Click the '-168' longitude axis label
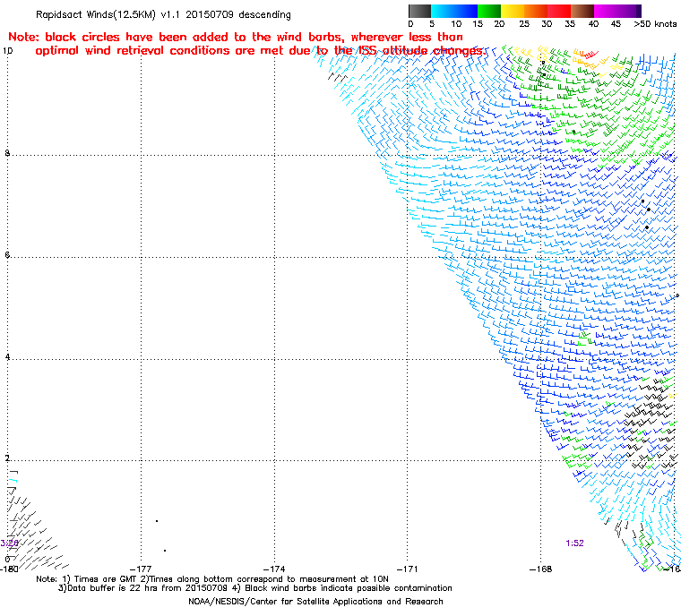Viewport: 681px width, 616px height. pos(540,569)
